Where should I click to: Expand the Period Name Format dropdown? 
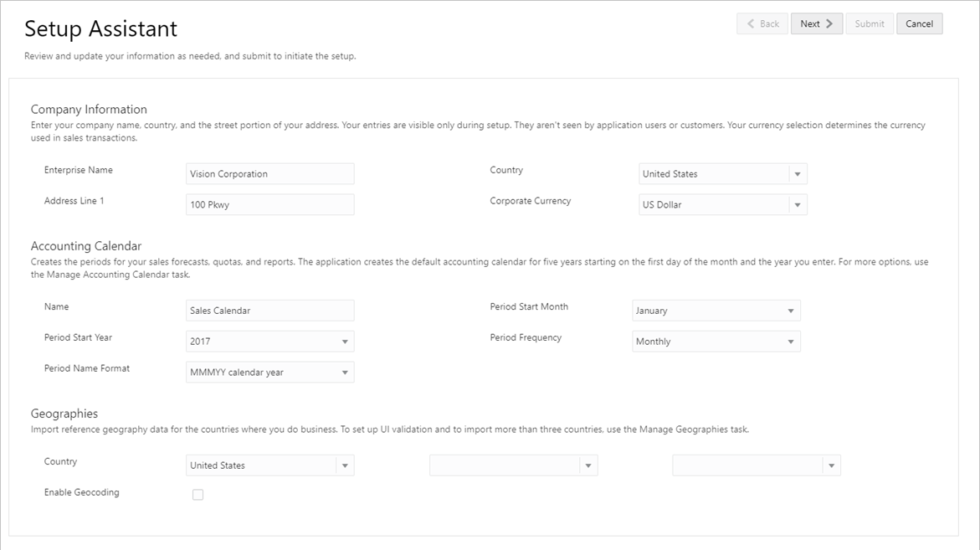[x=345, y=373]
